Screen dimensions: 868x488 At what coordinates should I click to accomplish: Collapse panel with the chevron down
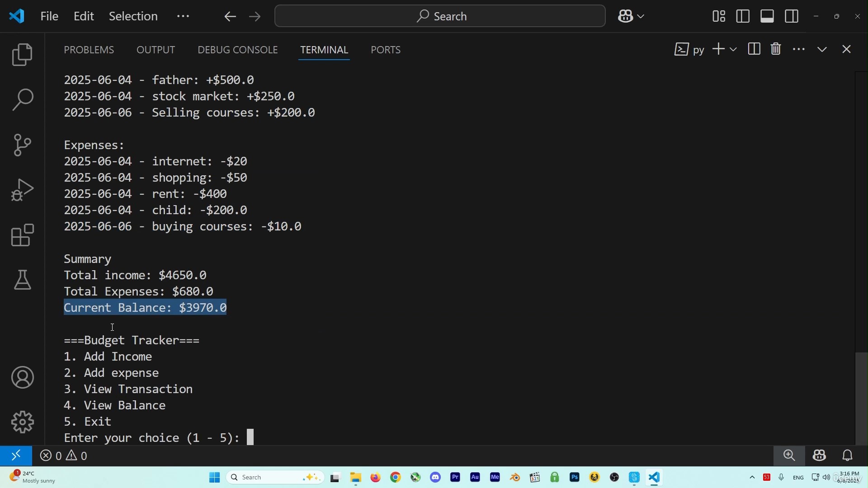[822, 49]
